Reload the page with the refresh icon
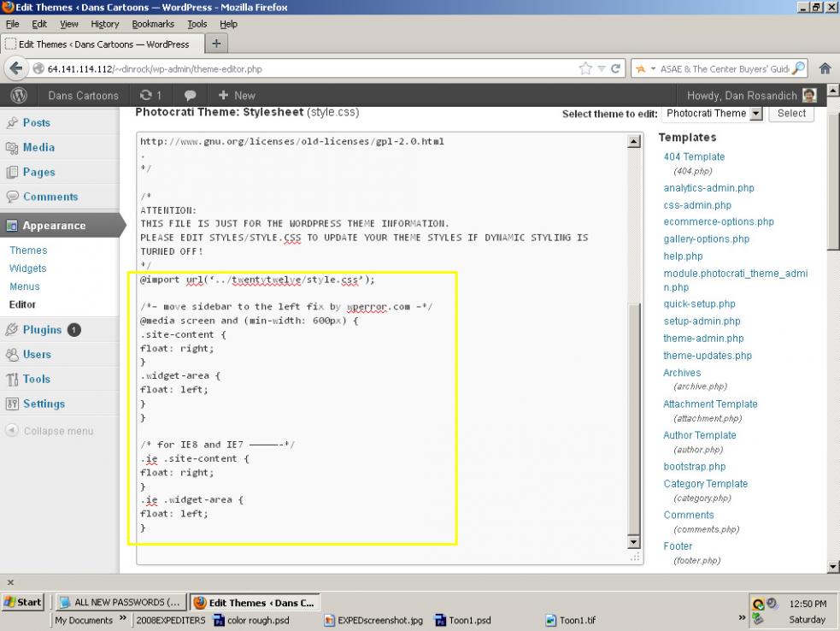 (x=615, y=68)
